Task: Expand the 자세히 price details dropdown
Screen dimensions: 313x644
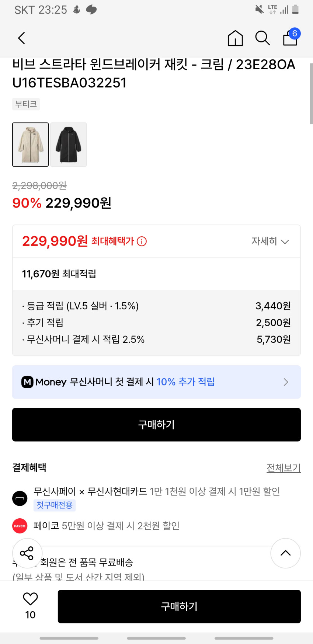Action: click(270, 241)
